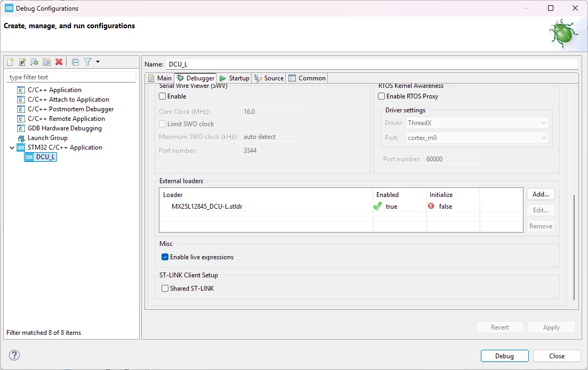Click the Debugger panel vertical scrollbar
This screenshot has width=588, height=370.
(x=574, y=247)
